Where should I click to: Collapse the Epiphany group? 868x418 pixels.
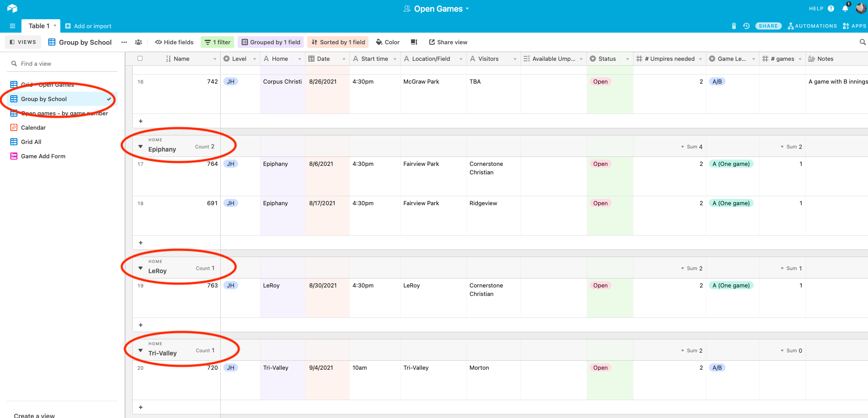click(140, 147)
